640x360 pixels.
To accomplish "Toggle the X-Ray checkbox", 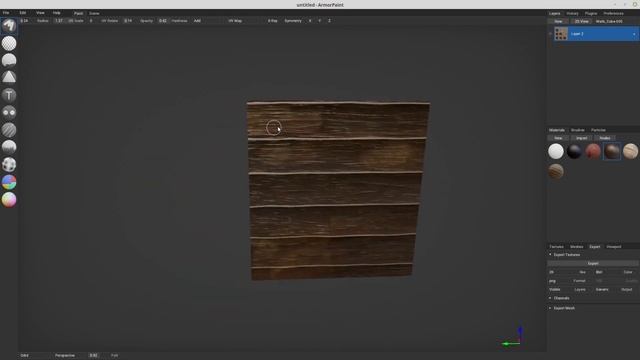I will (x=272, y=21).
